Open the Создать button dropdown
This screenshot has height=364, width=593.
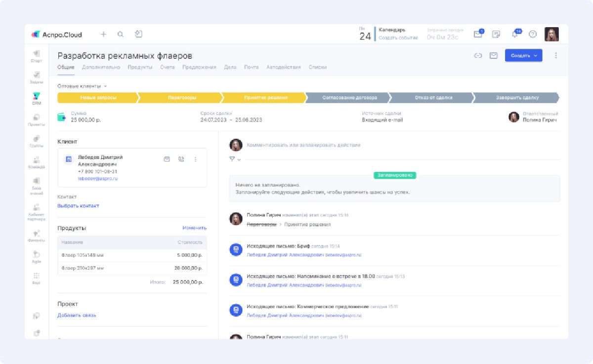click(x=523, y=56)
